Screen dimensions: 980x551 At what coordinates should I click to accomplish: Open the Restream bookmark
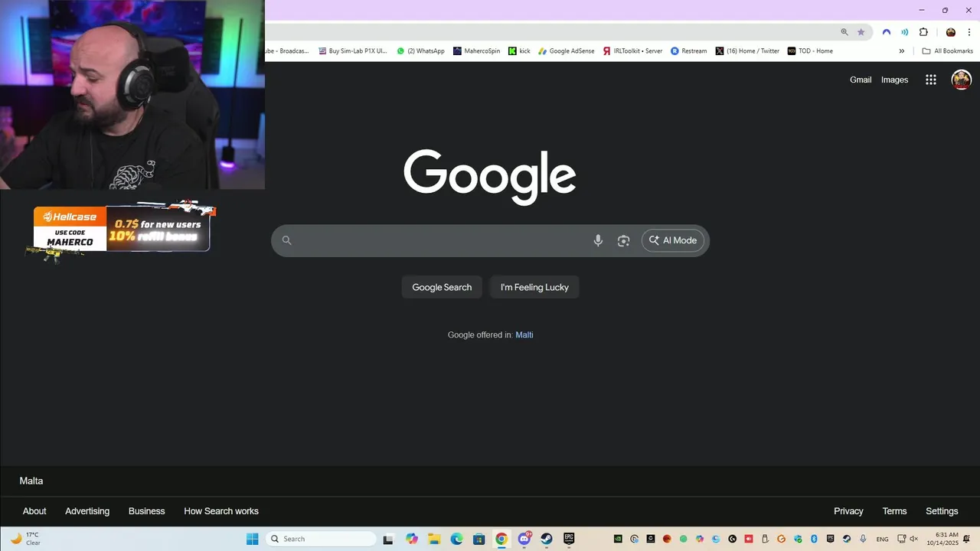click(x=689, y=51)
